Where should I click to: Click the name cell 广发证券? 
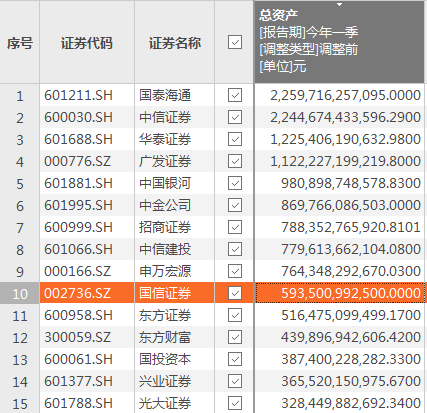pyautogui.click(x=175, y=161)
